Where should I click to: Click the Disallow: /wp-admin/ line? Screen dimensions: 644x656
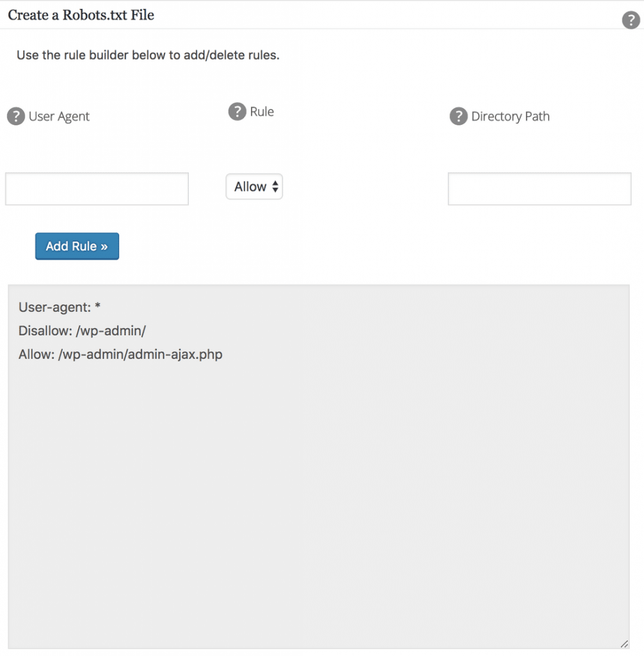click(83, 331)
